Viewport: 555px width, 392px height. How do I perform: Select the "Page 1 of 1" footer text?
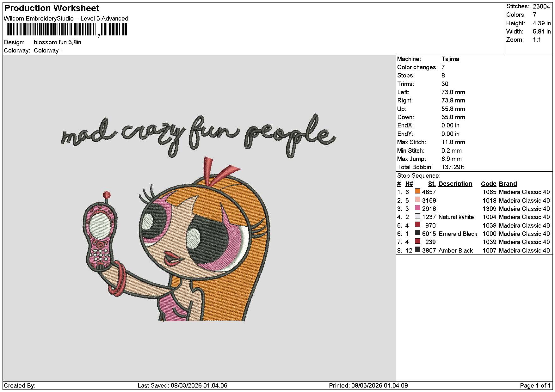(x=535, y=386)
